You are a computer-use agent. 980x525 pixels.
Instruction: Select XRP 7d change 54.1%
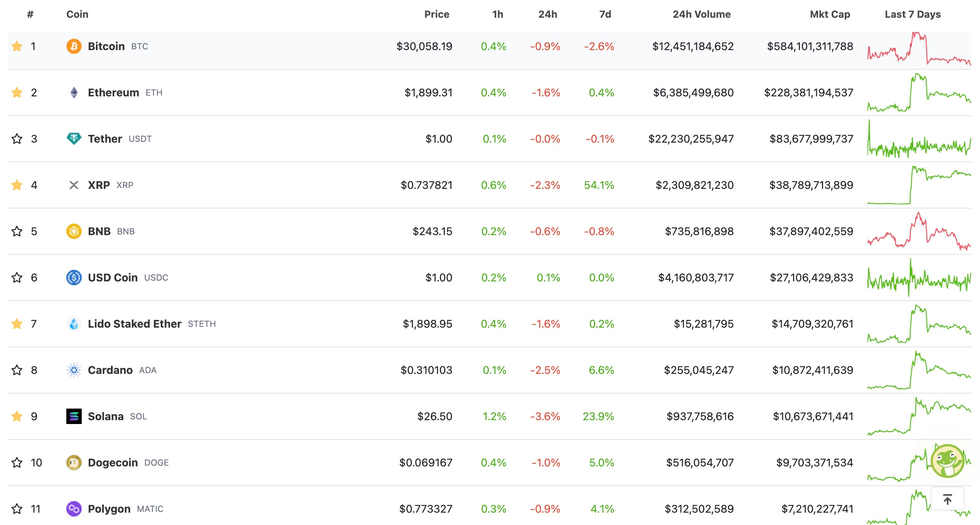click(x=599, y=185)
